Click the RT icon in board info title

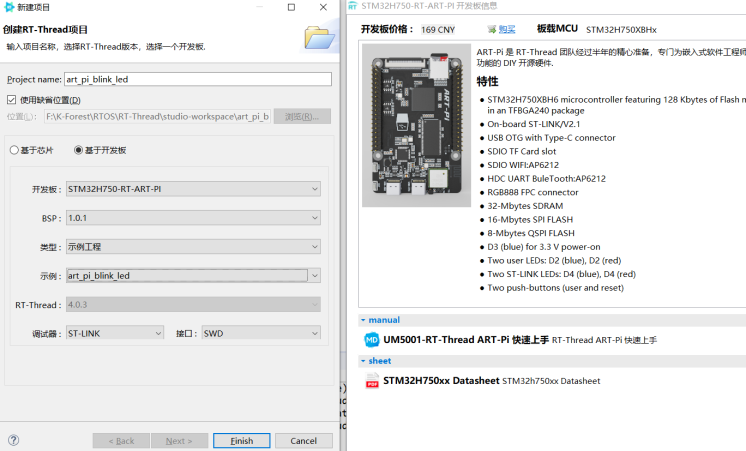pyautogui.click(x=353, y=6)
